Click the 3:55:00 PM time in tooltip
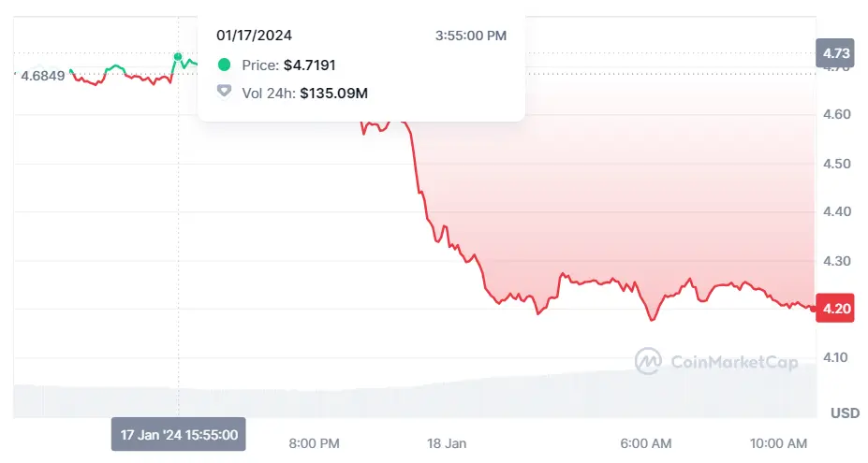The image size is (868, 463). [471, 36]
